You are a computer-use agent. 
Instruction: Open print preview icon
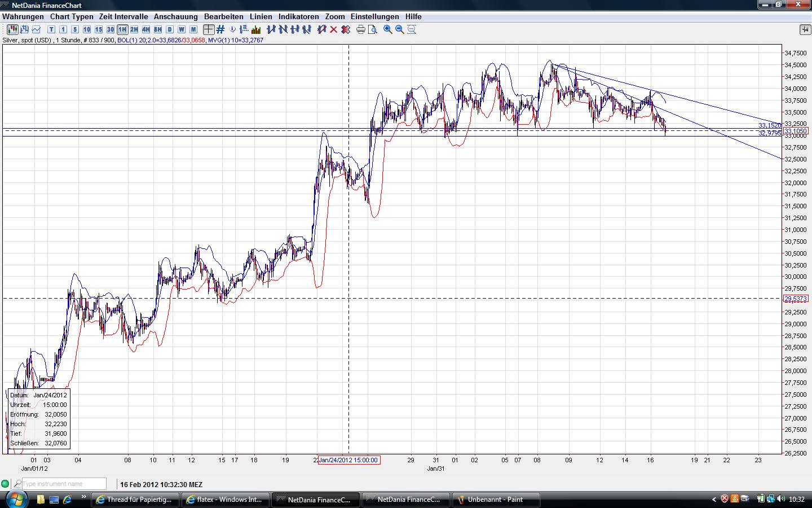pyautogui.click(x=372, y=29)
